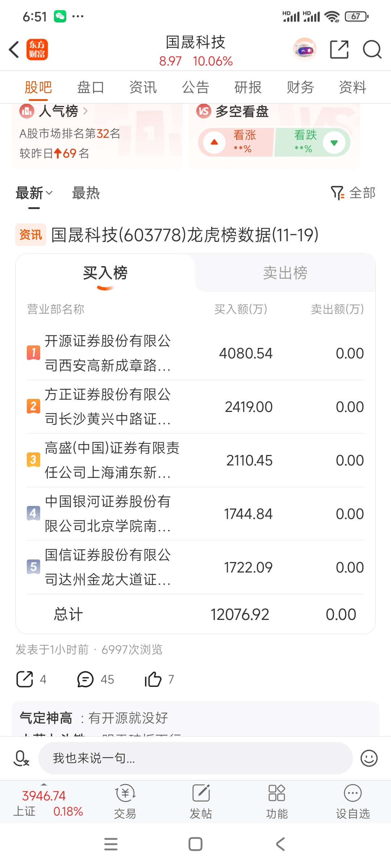The height and width of the screenshot is (868, 391).
Task: Tap the back arrow at top left
Action: pos(14,50)
